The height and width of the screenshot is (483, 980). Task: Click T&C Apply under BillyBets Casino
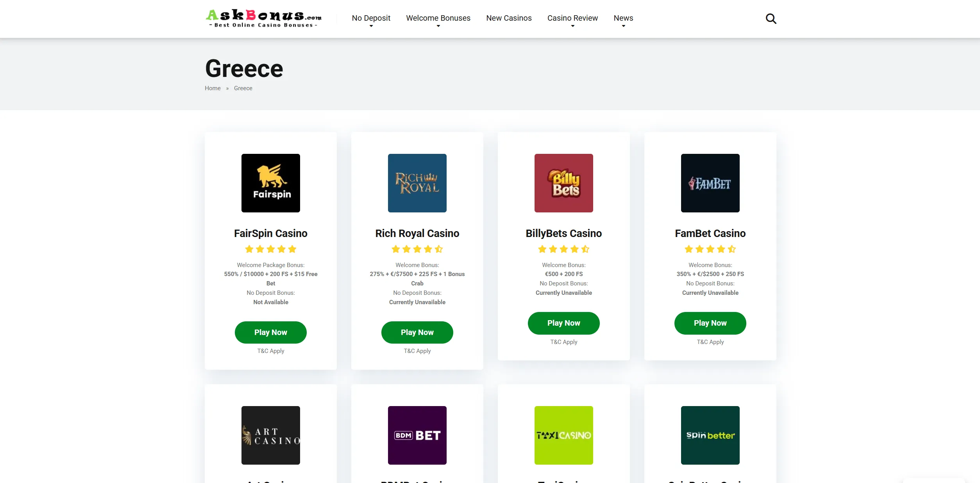[x=564, y=342]
